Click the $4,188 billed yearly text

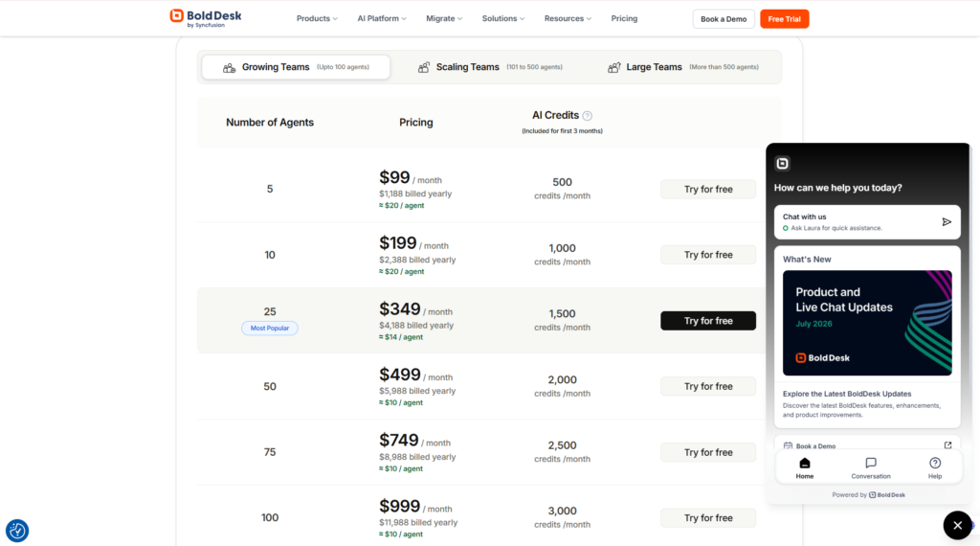click(x=416, y=326)
